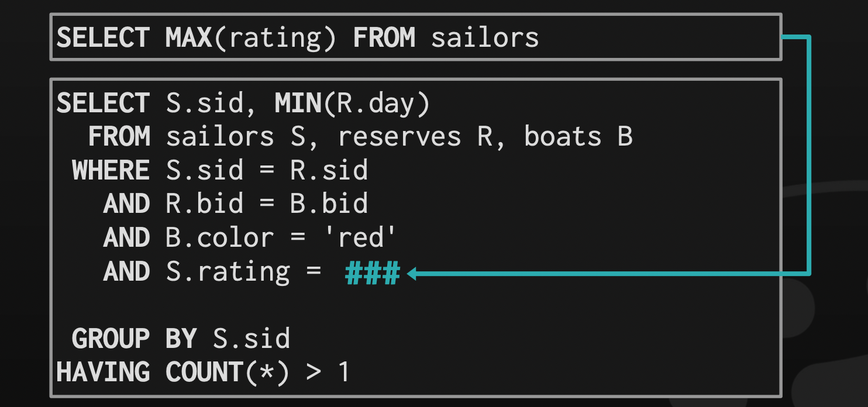Click S.sid after GROUP BY
Screen dimensions: 868x407
(251, 339)
